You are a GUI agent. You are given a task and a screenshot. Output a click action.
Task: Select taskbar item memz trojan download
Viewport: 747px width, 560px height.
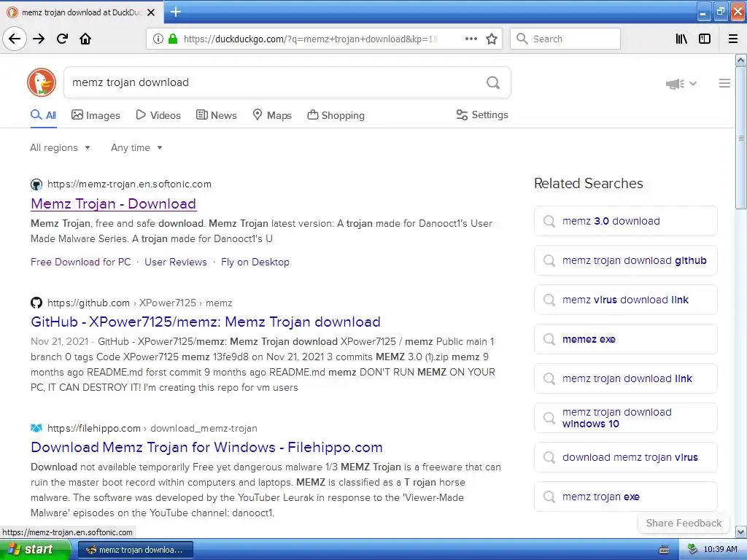135,550
